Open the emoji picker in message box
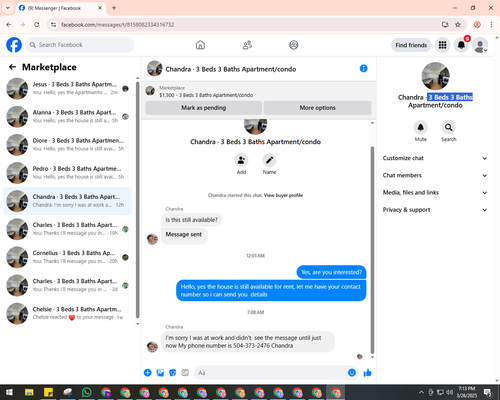 [x=352, y=373]
